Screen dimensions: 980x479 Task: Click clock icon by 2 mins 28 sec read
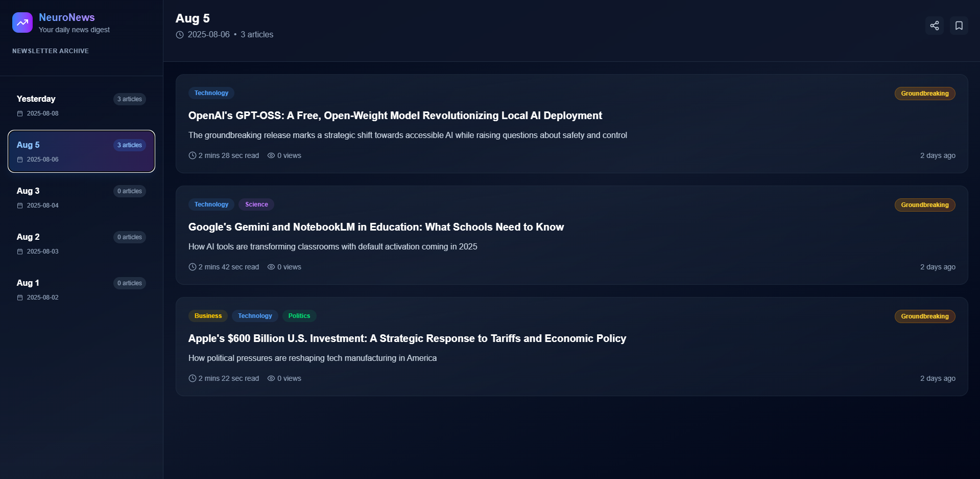point(193,155)
